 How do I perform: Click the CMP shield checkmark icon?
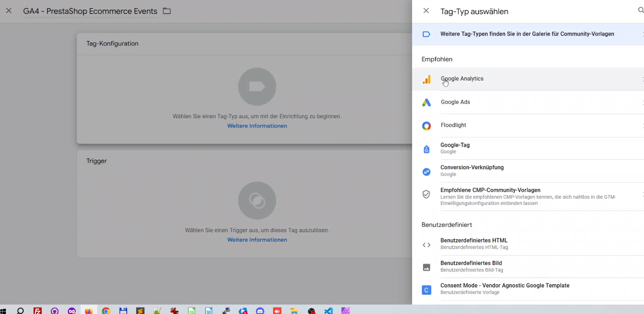click(x=426, y=194)
